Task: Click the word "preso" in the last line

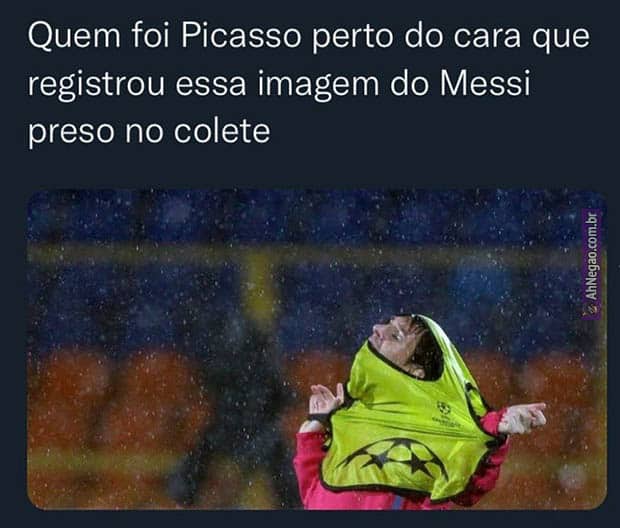Action: pyautogui.click(x=71, y=134)
